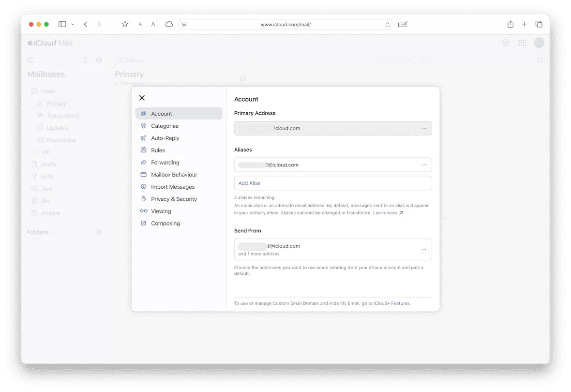Open the Mailbox Behaviour settings section
Viewport: 571px width, 392px height.
179,175
